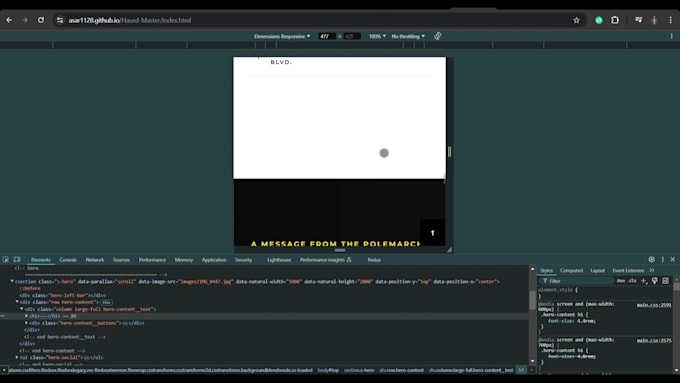
Task: Open DevTools customize menu dots
Action: [x=662, y=259]
